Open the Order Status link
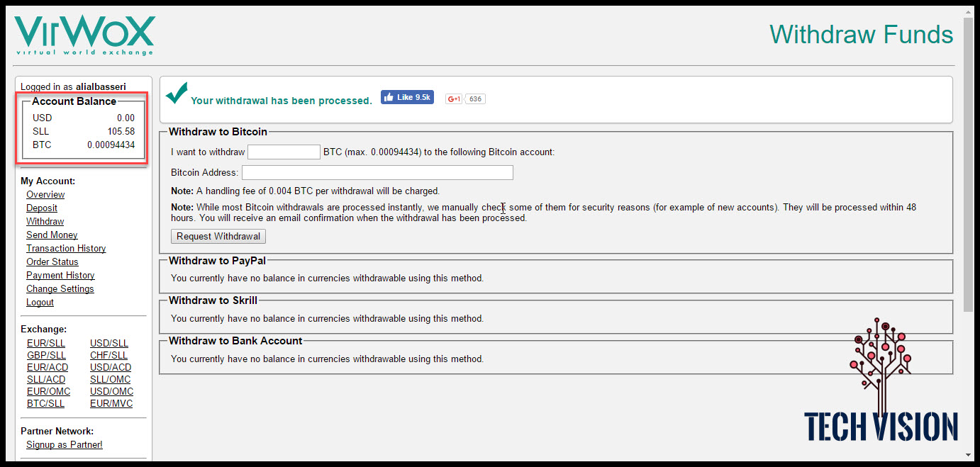Screen dimensions: 980x467 pos(52,261)
